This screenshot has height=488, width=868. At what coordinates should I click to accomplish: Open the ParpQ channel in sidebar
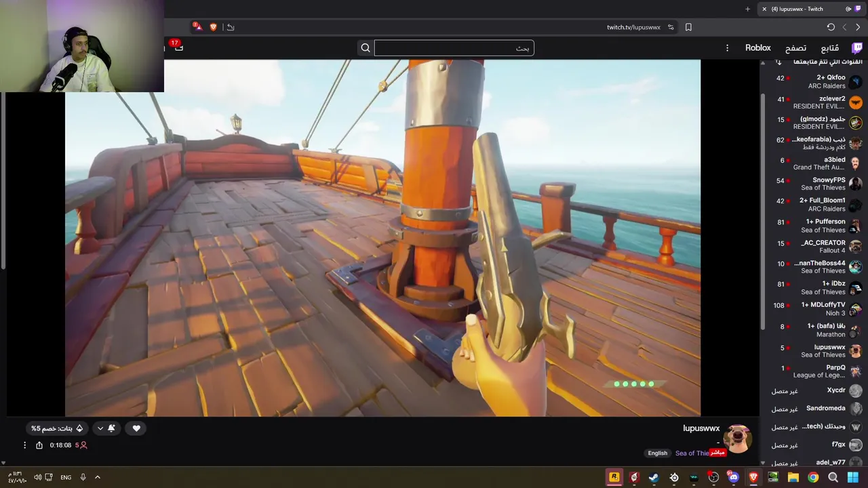tap(814, 371)
